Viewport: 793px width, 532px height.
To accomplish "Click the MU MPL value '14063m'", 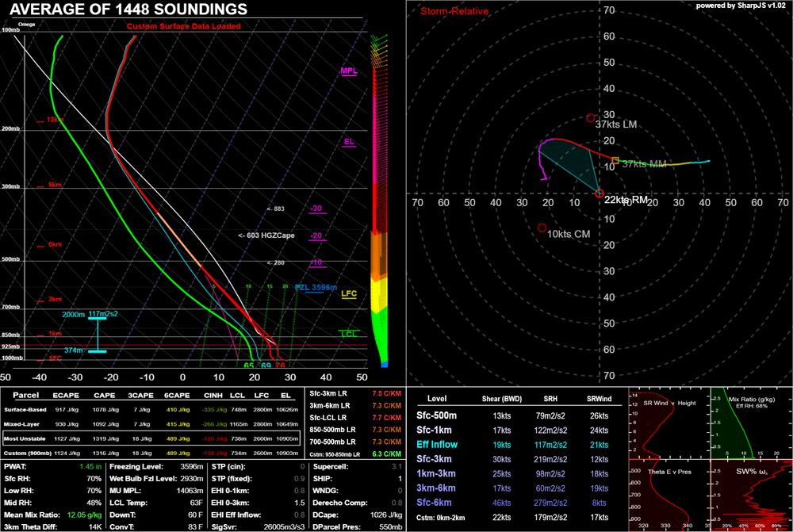I will coord(190,491).
